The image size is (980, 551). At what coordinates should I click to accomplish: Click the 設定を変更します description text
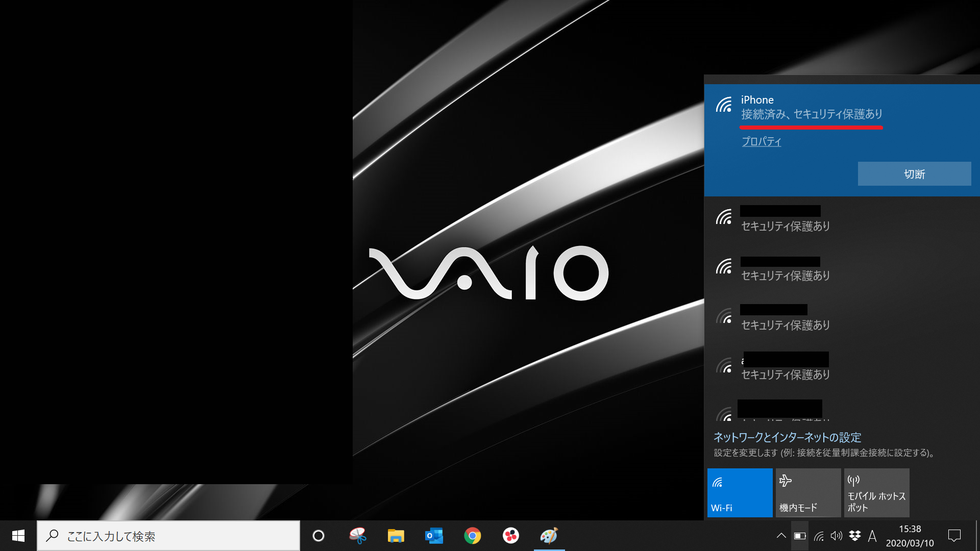click(824, 453)
